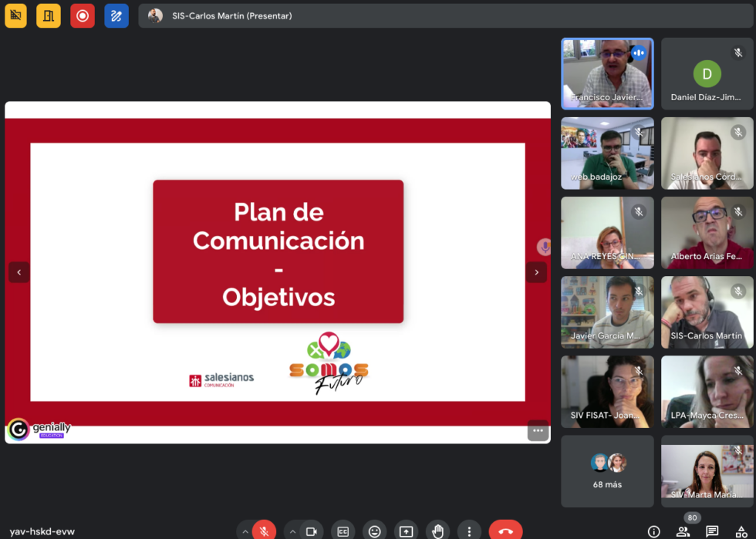Screen dimensions: 756x539
Task: Open the three-dot more options menu
Action: point(469,531)
